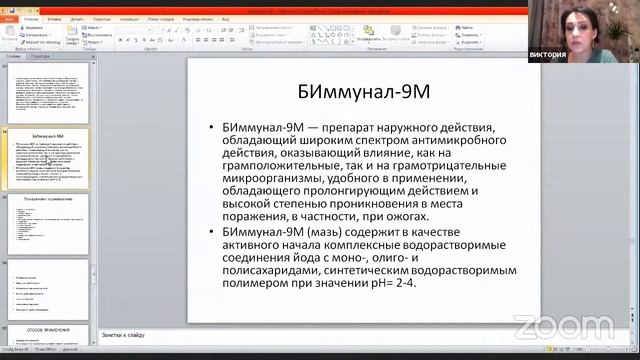640x360 pixels.
Task: Open the Показ слайдов ribbon tab
Action: pyautogui.click(x=161, y=19)
